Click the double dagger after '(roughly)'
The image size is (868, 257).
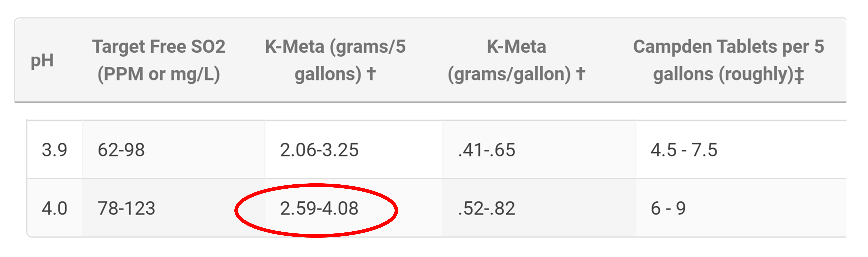(799, 75)
